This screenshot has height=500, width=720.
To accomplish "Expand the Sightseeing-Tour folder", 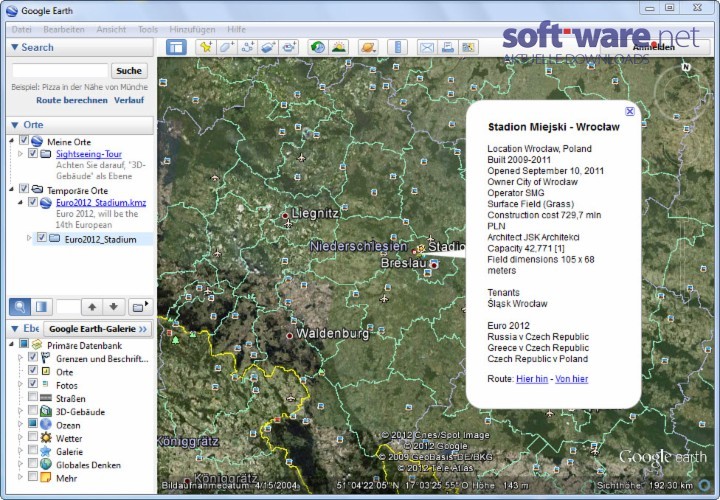I will pyautogui.click(x=20, y=153).
